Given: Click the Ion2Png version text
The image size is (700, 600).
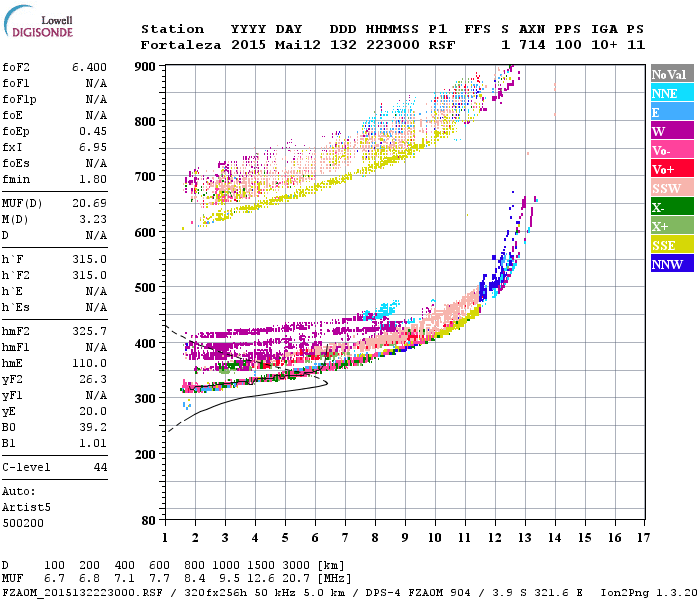Looking at the screenshot, I should tap(649, 593).
